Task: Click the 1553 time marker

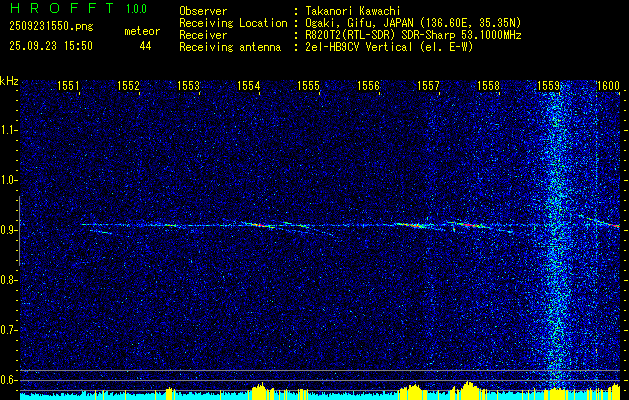Action: pos(189,85)
